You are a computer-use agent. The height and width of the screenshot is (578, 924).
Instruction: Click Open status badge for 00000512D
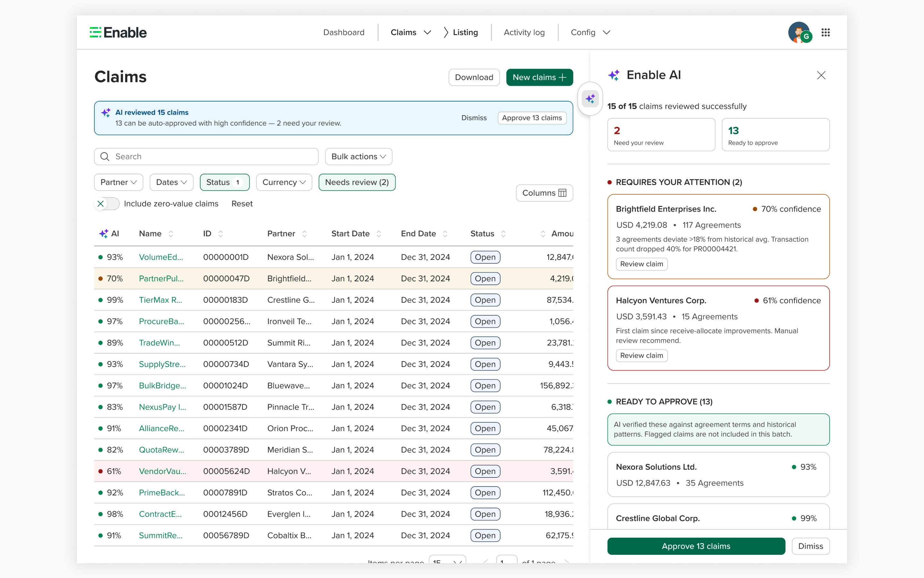coord(485,343)
